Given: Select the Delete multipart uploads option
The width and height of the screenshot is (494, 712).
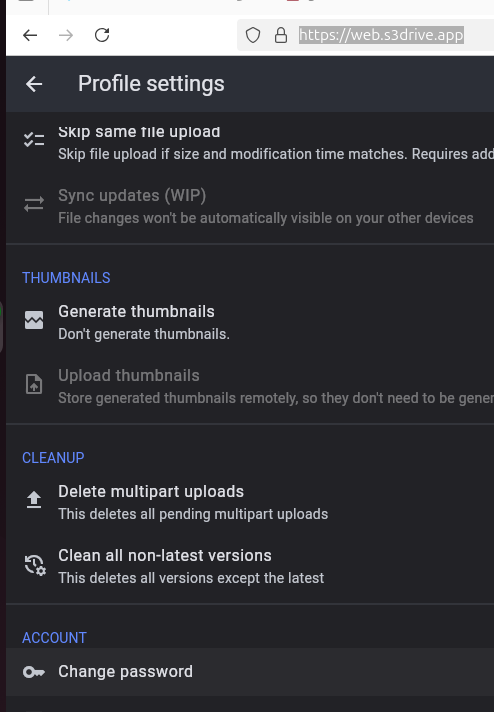Looking at the screenshot, I should pyautogui.click(x=250, y=502).
